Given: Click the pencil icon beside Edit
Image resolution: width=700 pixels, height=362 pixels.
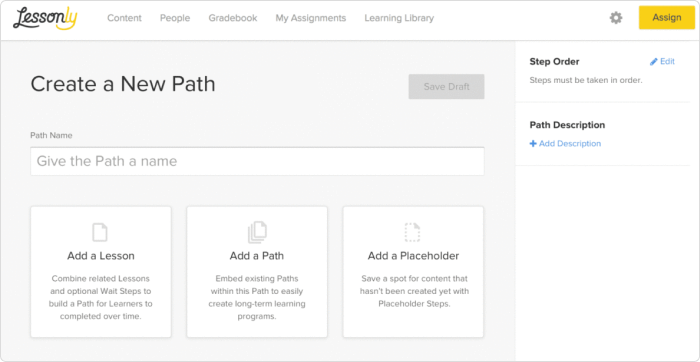Looking at the screenshot, I should (654, 62).
